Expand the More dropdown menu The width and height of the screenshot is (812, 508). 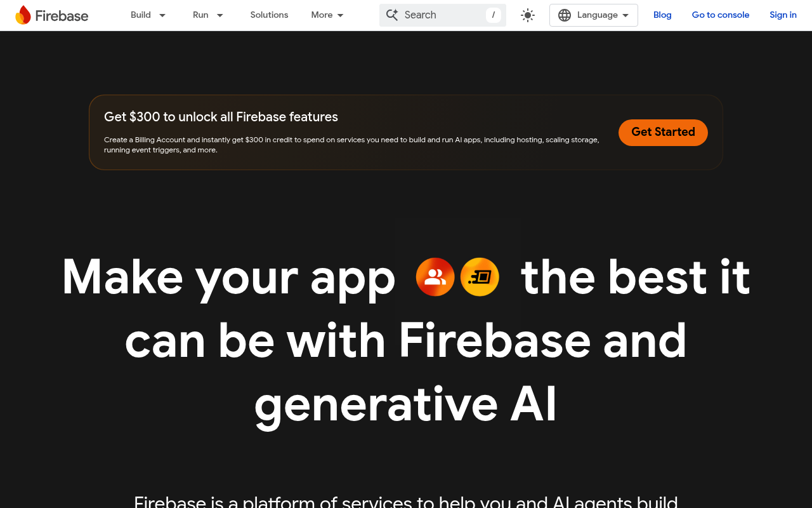click(x=327, y=15)
